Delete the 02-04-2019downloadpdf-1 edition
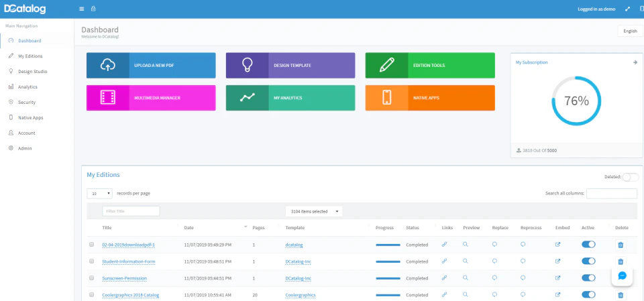 click(621, 245)
